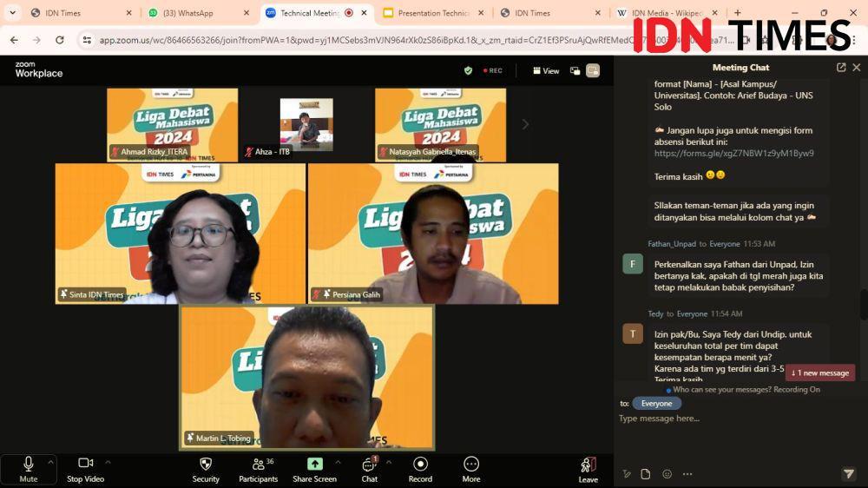868x488 pixels.
Task: Pop out the Meeting Chat panel
Action: pos(841,68)
